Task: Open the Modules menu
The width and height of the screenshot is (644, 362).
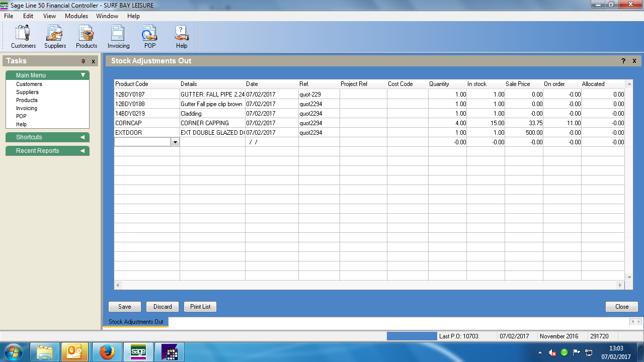Action: click(x=76, y=16)
